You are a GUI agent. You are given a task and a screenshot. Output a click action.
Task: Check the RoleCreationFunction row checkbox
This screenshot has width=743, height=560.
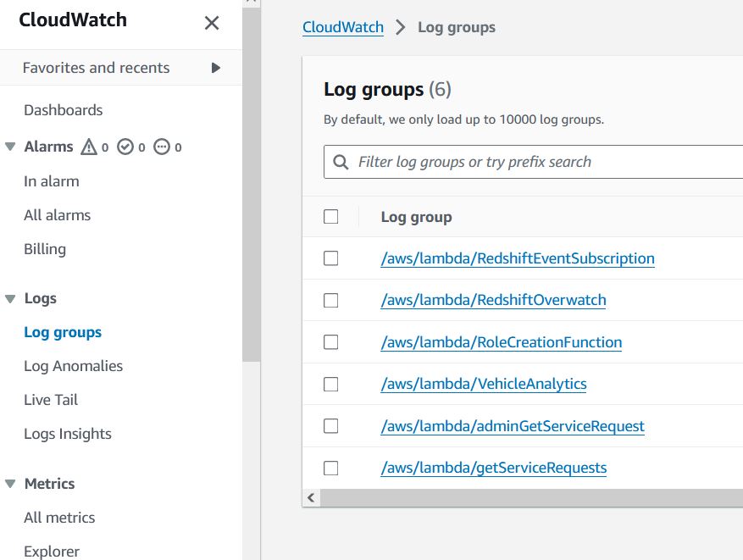(x=330, y=341)
